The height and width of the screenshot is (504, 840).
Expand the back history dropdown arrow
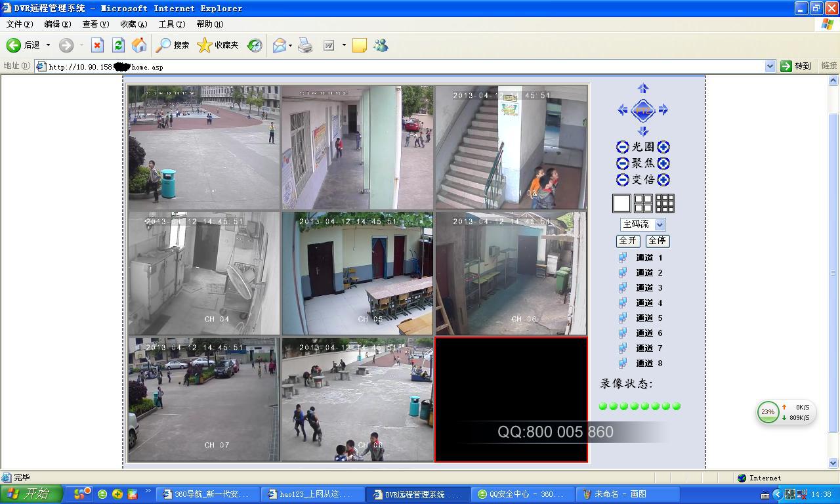point(48,45)
